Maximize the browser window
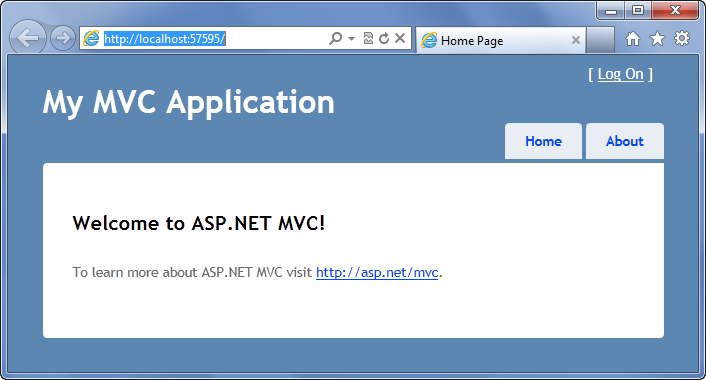 click(638, 10)
